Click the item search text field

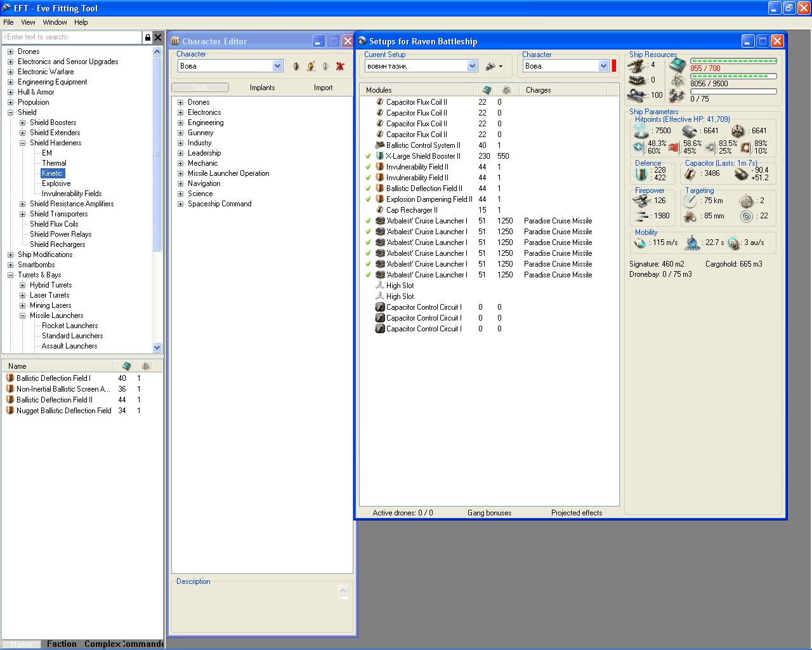click(71, 37)
